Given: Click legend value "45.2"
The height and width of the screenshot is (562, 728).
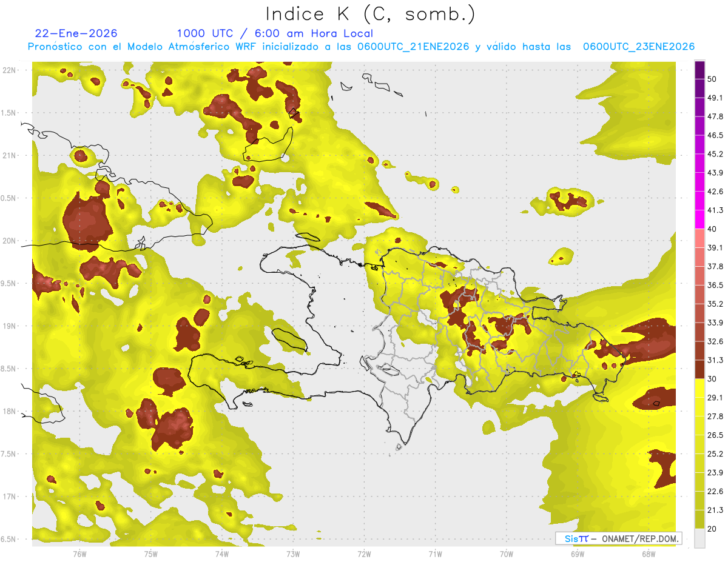Looking at the screenshot, I should pyautogui.click(x=715, y=154).
